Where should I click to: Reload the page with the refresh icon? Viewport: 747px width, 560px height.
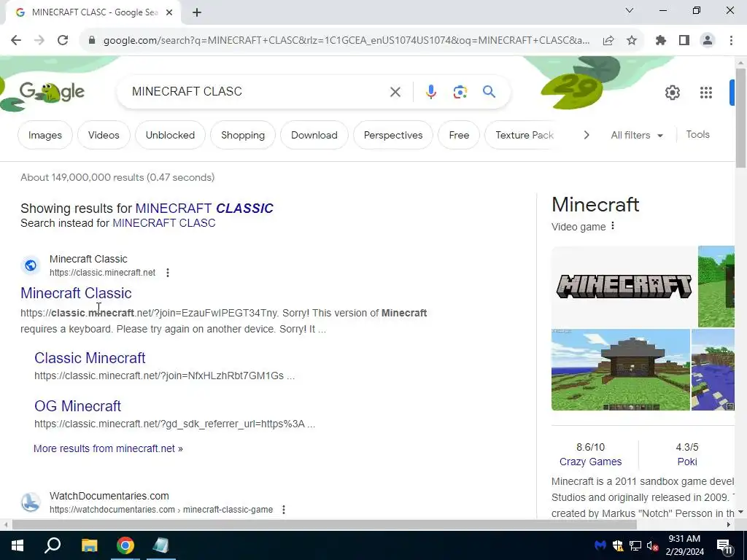coord(63,40)
